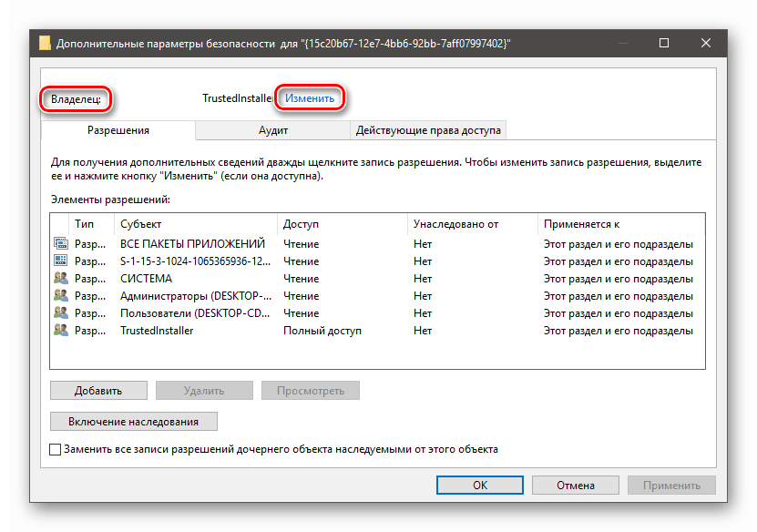Toggle replace child object permissions checkbox
757x532 pixels.
tap(55, 449)
